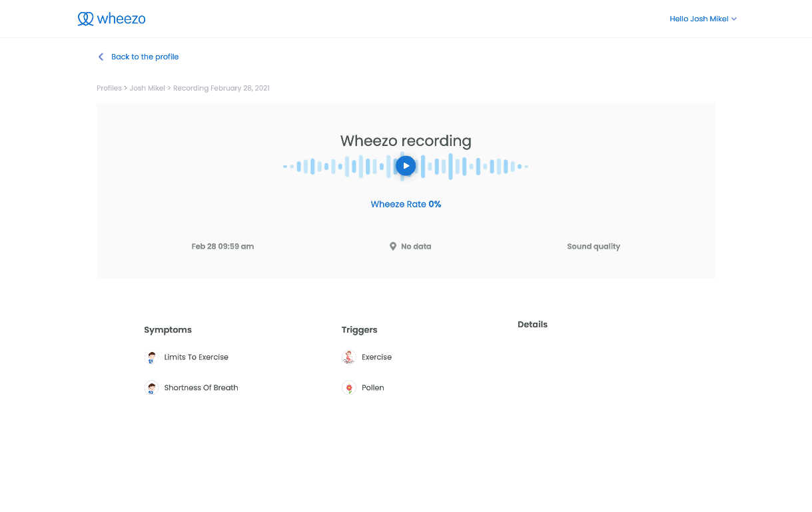Click the Recording February 28, 2021 breadcrumb
The width and height of the screenshot is (812, 512).
click(x=221, y=88)
